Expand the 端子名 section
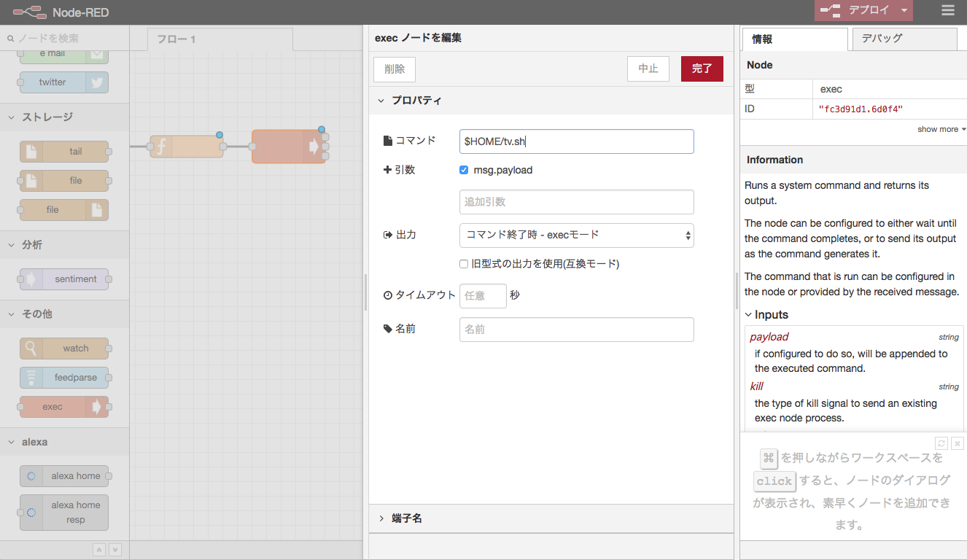967x560 pixels. [x=551, y=518]
